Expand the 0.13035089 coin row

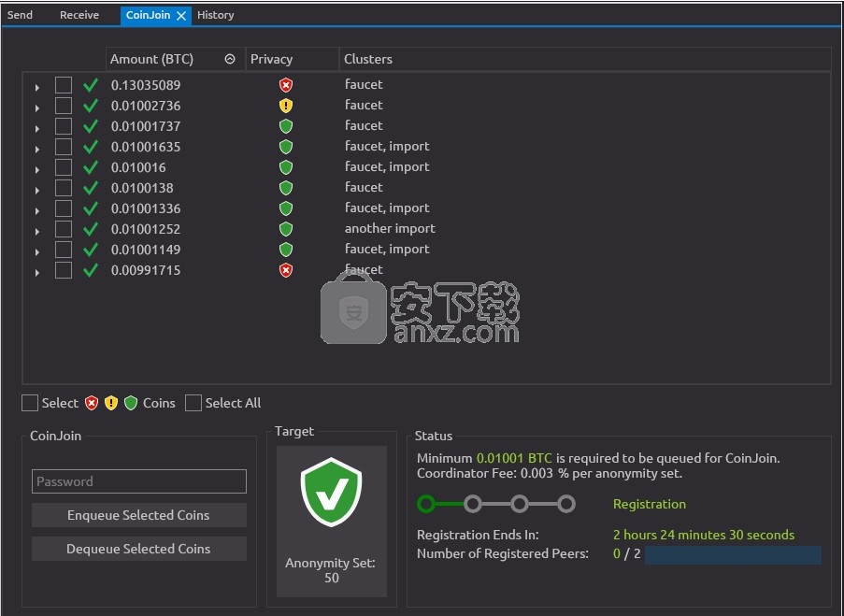click(x=37, y=87)
